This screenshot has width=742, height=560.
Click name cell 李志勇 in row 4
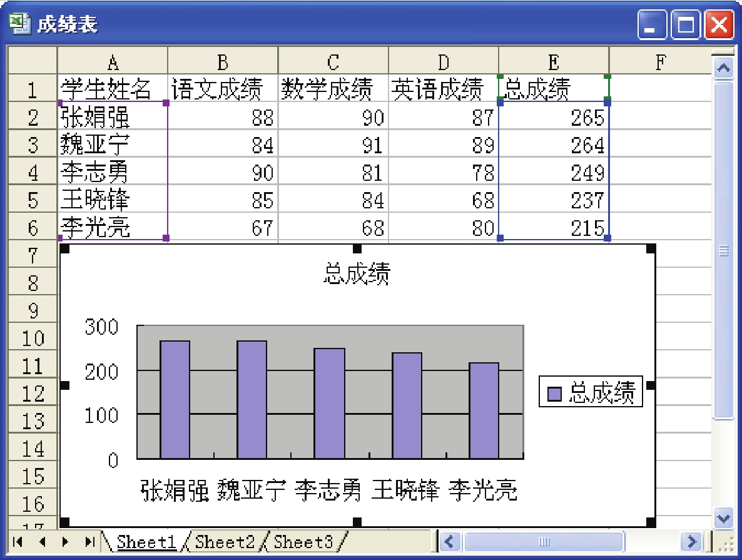point(113,171)
